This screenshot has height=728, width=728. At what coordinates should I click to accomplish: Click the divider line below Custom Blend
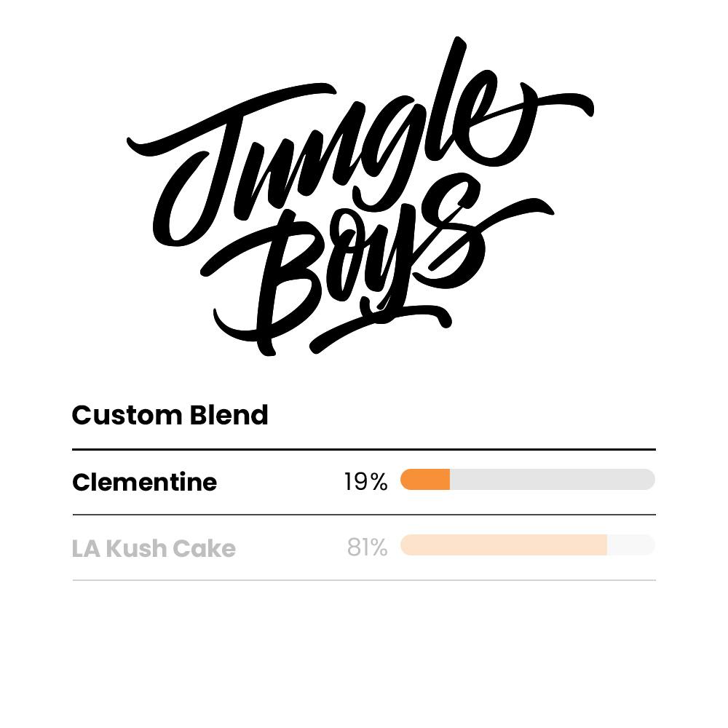(364, 450)
